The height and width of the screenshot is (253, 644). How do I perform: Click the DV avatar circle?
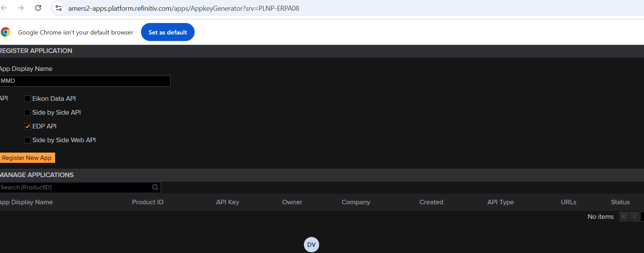(311, 245)
